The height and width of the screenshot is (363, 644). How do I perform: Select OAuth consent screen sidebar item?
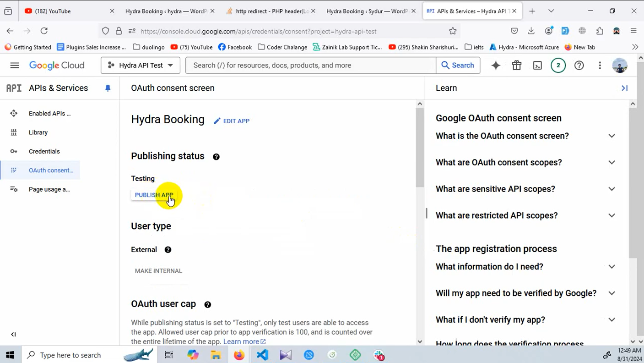click(x=40, y=170)
